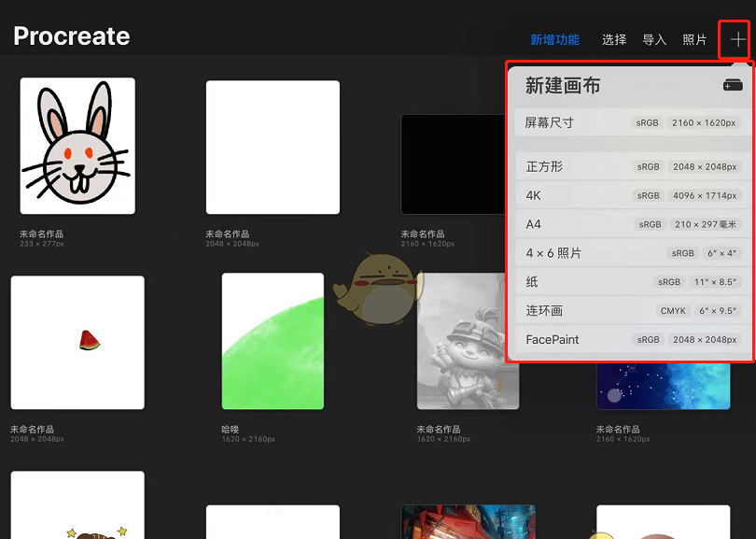Open the custom canvas creator icon
Screen dimensions: 756x539
point(733,85)
